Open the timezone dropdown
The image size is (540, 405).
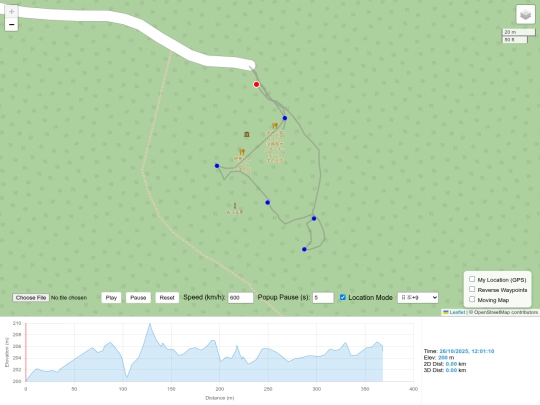click(418, 298)
